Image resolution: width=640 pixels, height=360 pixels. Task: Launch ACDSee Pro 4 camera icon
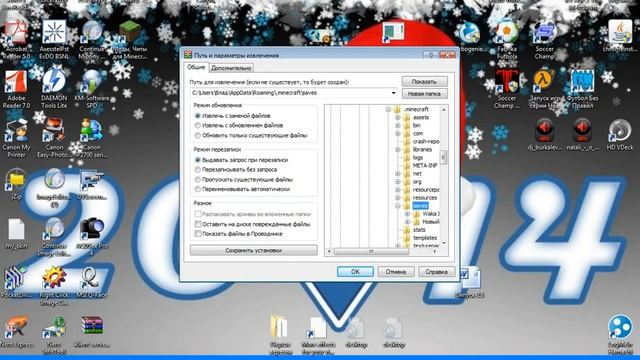point(92,236)
